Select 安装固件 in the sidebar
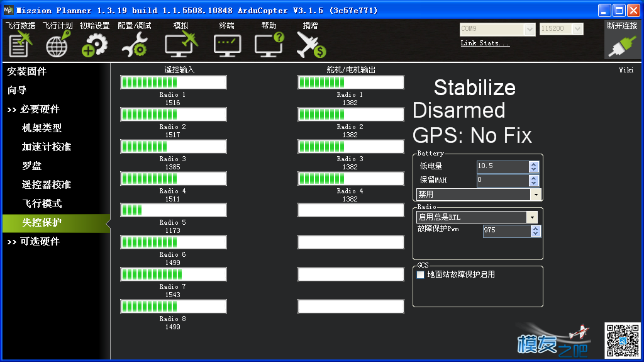Image resolution: width=644 pixels, height=362 pixels. click(x=26, y=71)
